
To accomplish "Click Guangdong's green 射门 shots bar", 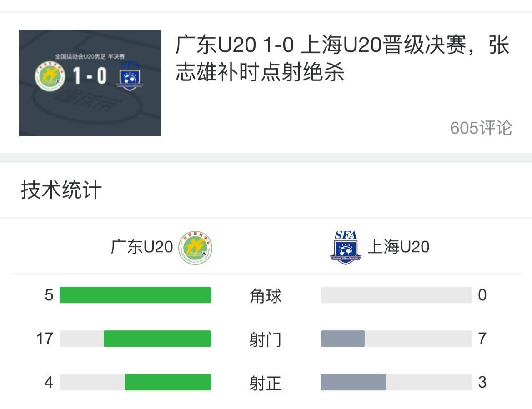I will [157, 339].
